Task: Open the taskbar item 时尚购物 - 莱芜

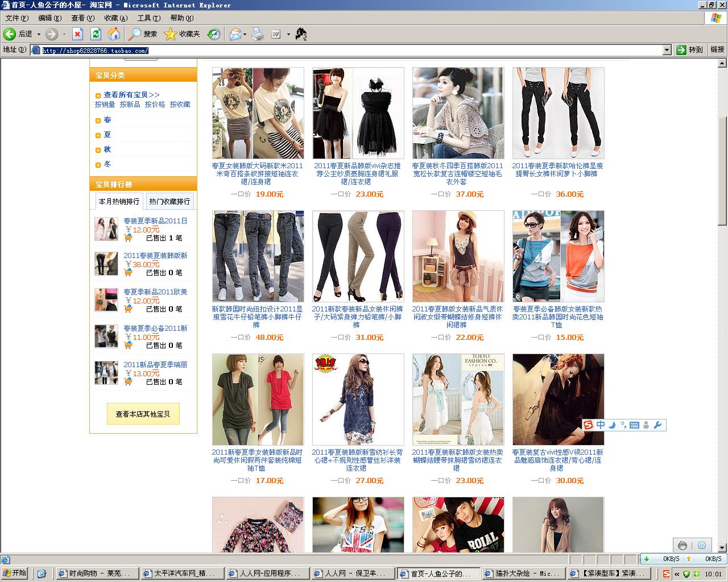Action: [97, 573]
